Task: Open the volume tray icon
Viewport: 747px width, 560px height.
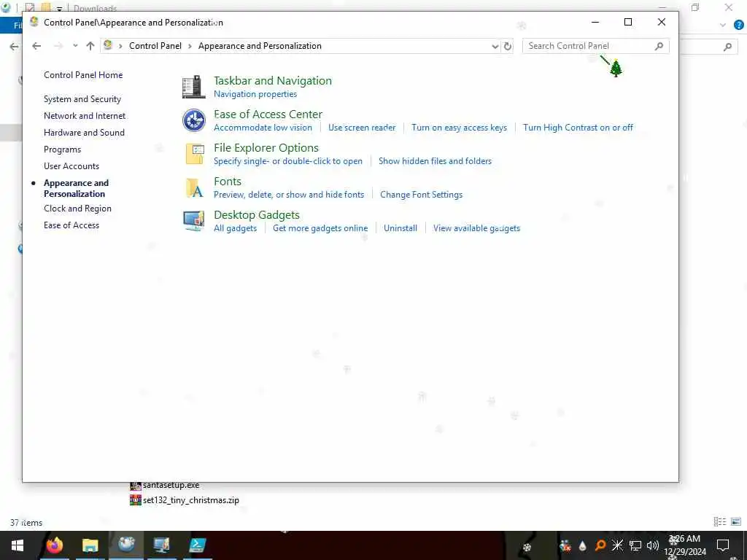Action: point(652,545)
